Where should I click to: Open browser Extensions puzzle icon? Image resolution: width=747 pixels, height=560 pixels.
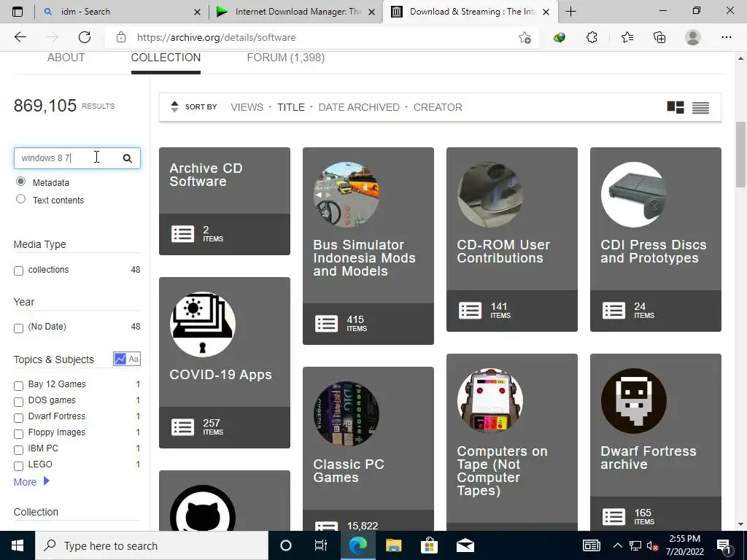tap(592, 37)
